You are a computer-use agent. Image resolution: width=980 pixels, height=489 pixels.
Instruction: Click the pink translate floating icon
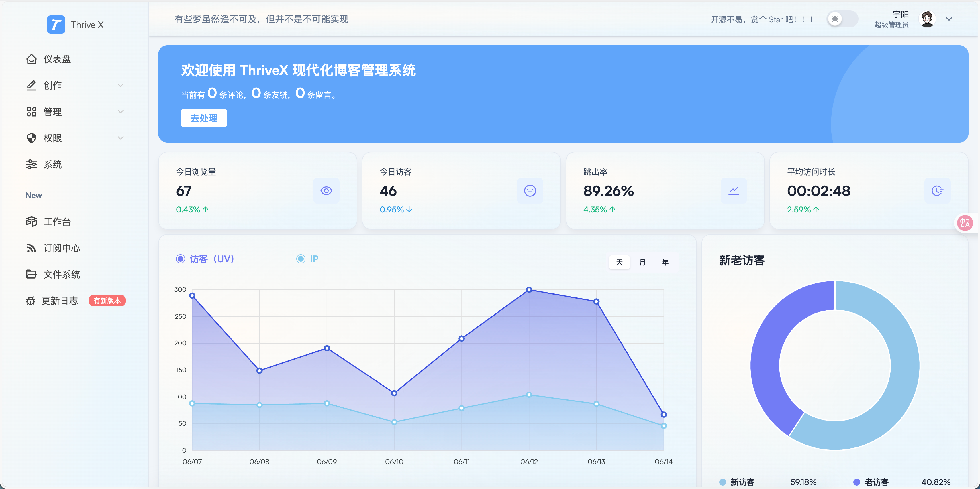click(x=965, y=223)
